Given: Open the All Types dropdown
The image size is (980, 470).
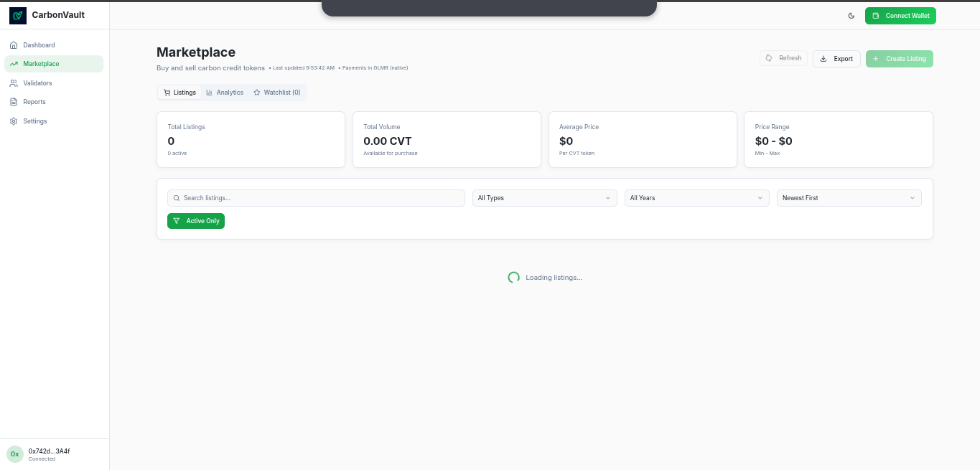Looking at the screenshot, I should point(544,198).
